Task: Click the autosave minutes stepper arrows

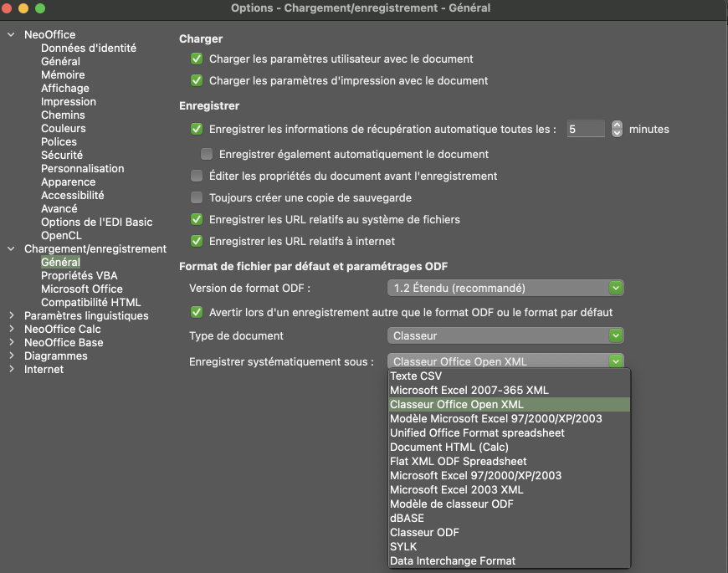Action: [617, 129]
